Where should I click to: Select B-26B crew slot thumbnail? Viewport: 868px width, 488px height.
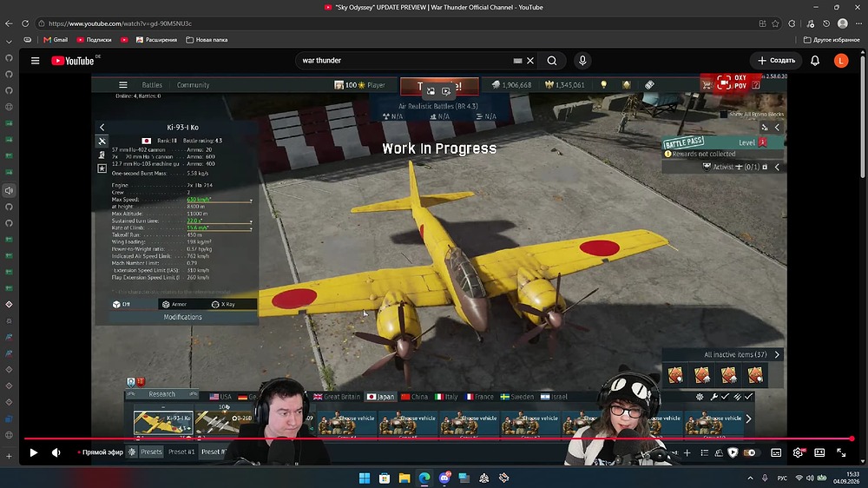click(224, 423)
